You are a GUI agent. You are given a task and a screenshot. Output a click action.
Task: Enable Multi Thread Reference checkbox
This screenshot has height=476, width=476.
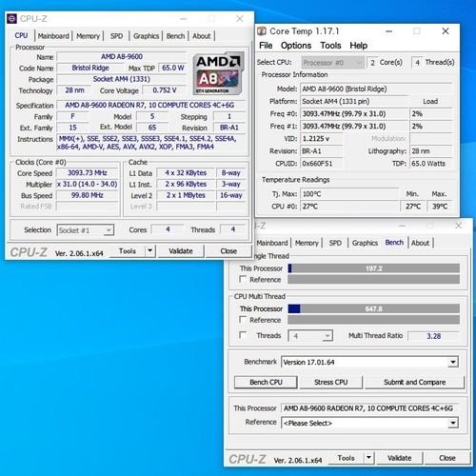pos(243,320)
